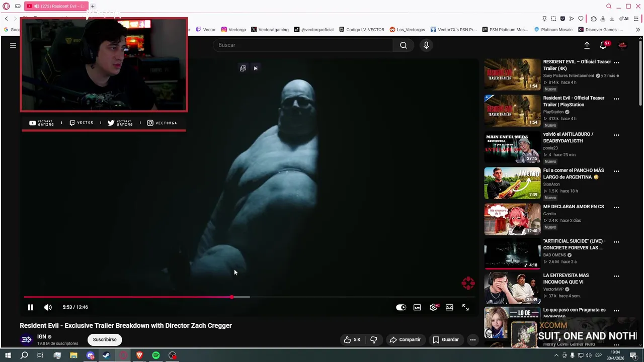This screenshot has height=362, width=644.
Task: Click the miniplayer icon above the video
Action: tap(243, 68)
